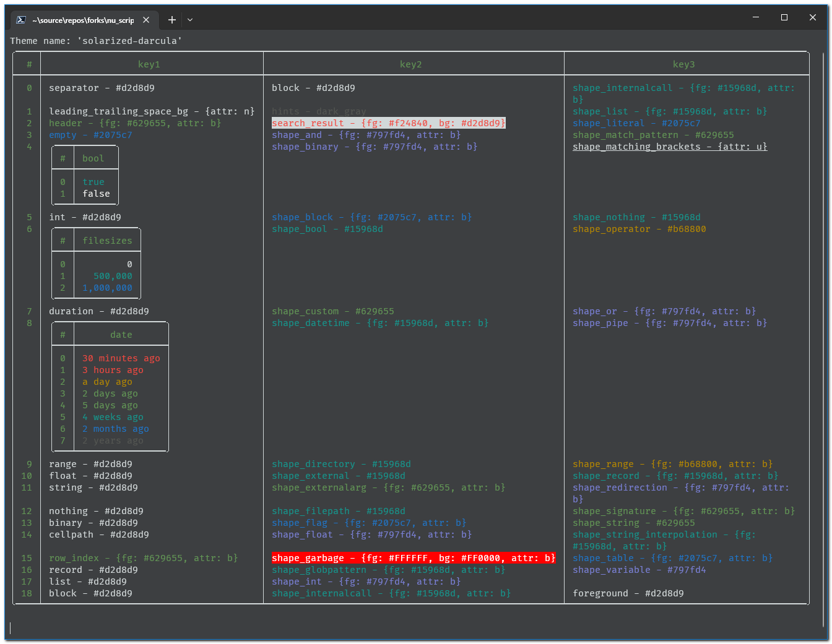Screen dimensions: 832x644
Task: Click the key3 column header
Action: coord(684,64)
